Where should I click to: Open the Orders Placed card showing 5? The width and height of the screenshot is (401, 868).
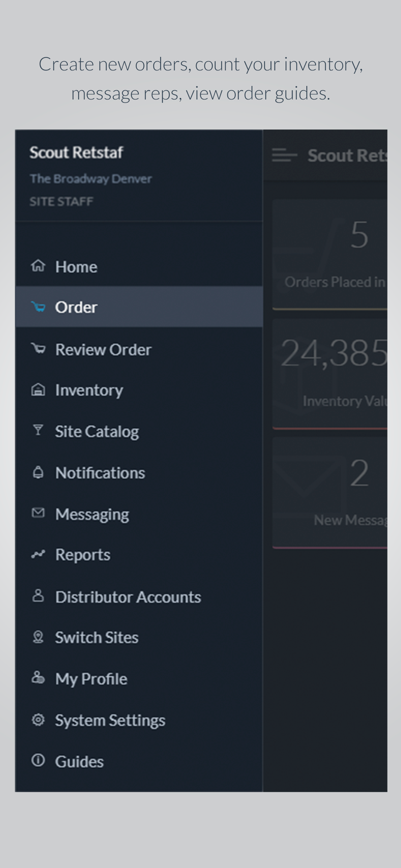pyautogui.click(x=330, y=254)
